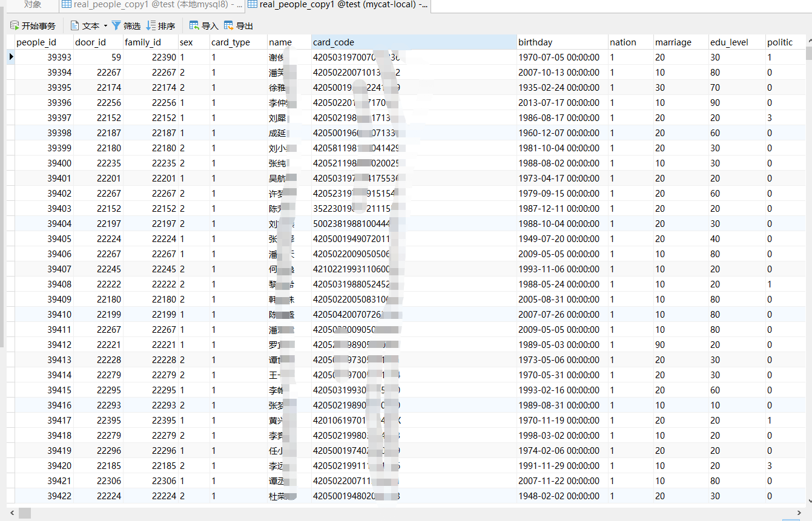
Task: Select the card_code column header
Action: click(x=414, y=42)
